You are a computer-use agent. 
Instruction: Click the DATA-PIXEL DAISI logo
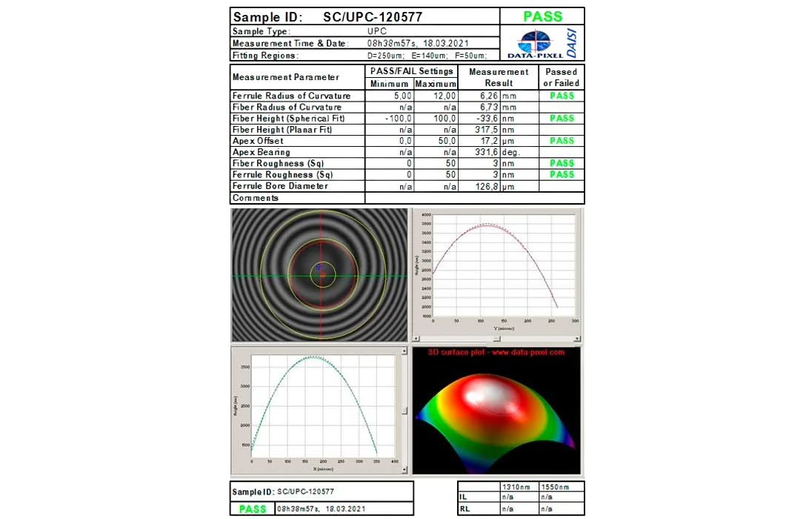543,43
